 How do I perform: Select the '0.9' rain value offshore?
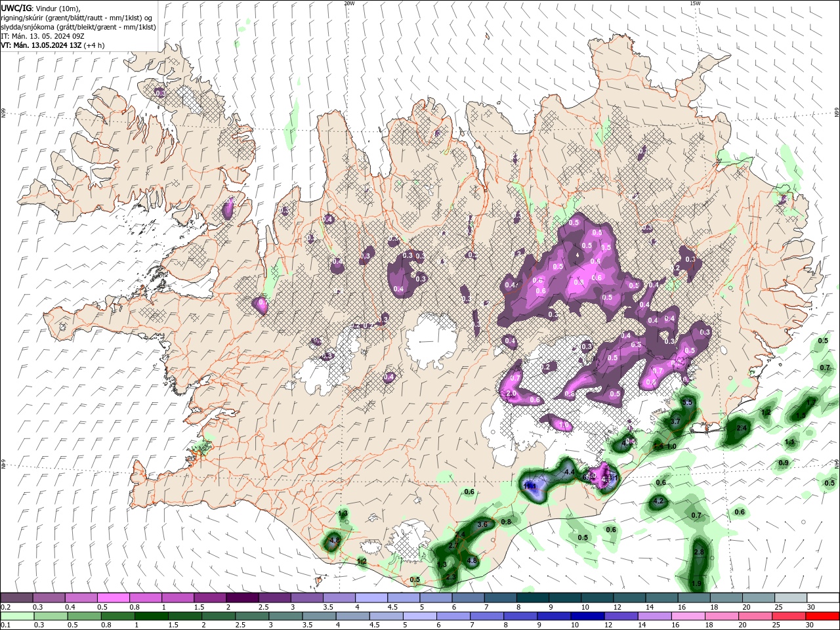tap(784, 463)
